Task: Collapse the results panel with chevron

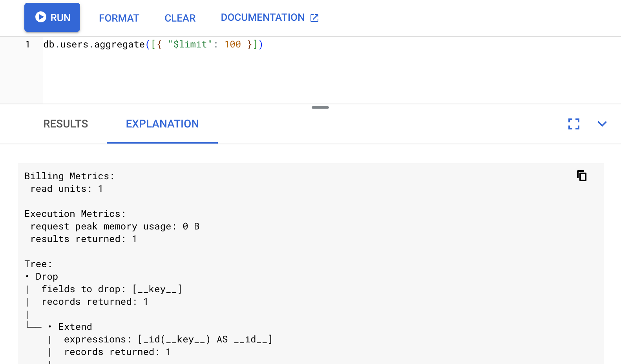Action: [x=602, y=124]
